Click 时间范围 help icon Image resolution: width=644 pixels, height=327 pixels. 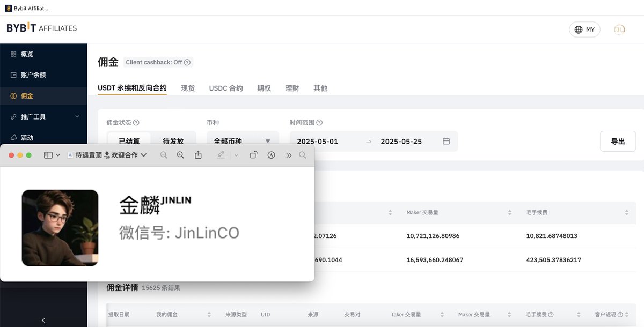click(319, 123)
